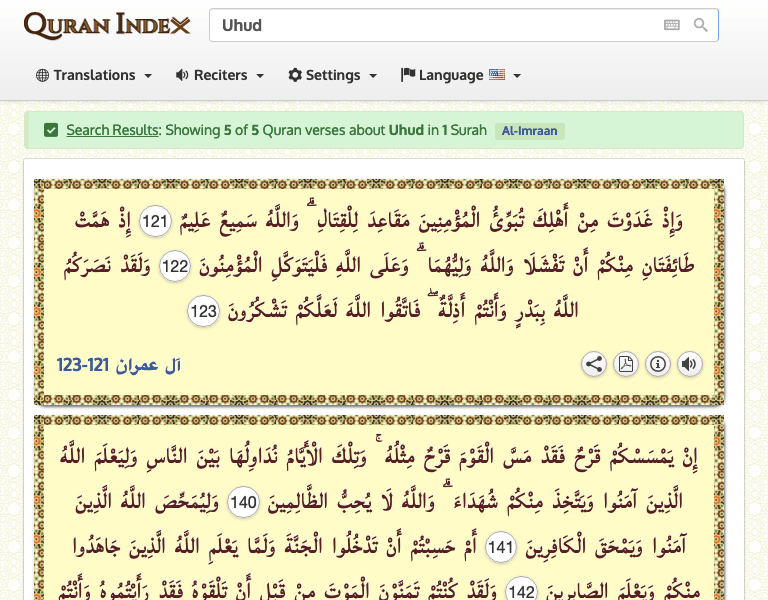768x600 pixels.
Task: Open the Search Results link
Action: pyautogui.click(x=113, y=130)
